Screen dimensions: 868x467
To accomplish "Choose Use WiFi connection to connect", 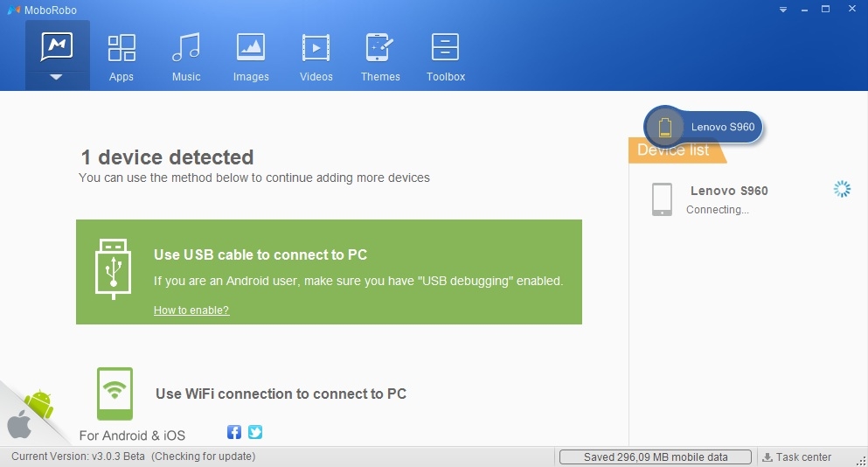I will pos(281,394).
